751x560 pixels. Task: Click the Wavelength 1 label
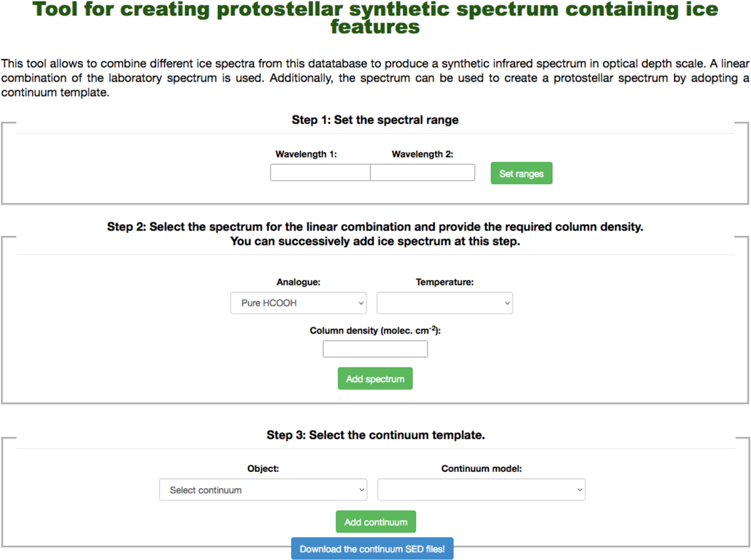306,155
